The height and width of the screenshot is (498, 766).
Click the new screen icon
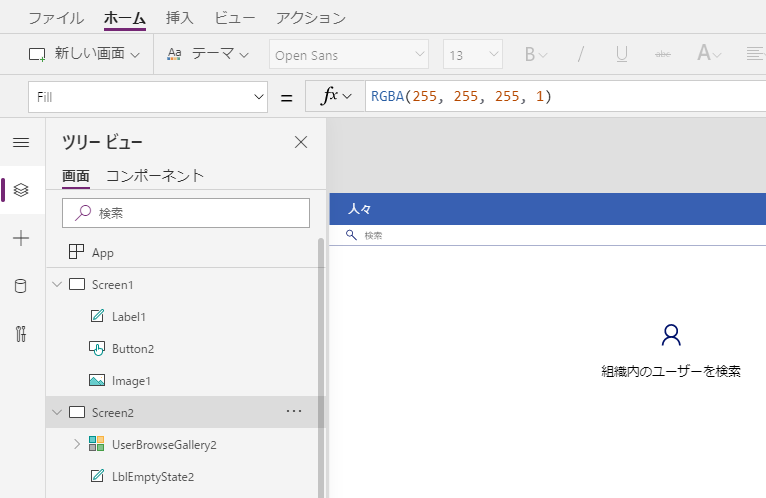click(37, 54)
